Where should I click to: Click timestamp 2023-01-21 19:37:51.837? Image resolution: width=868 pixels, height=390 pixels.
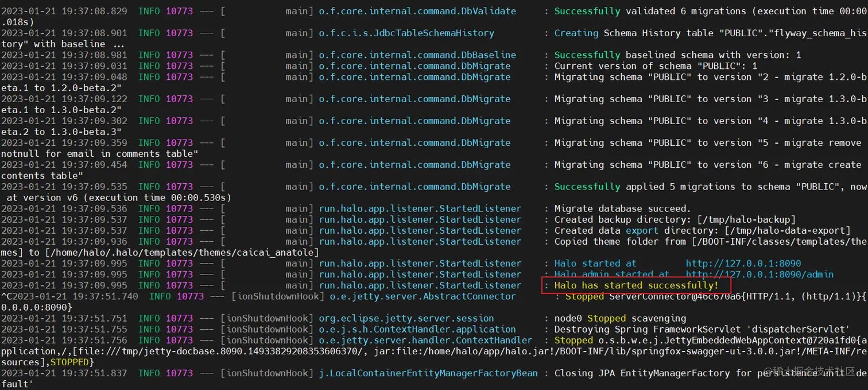pyautogui.click(x=64, y=373)
